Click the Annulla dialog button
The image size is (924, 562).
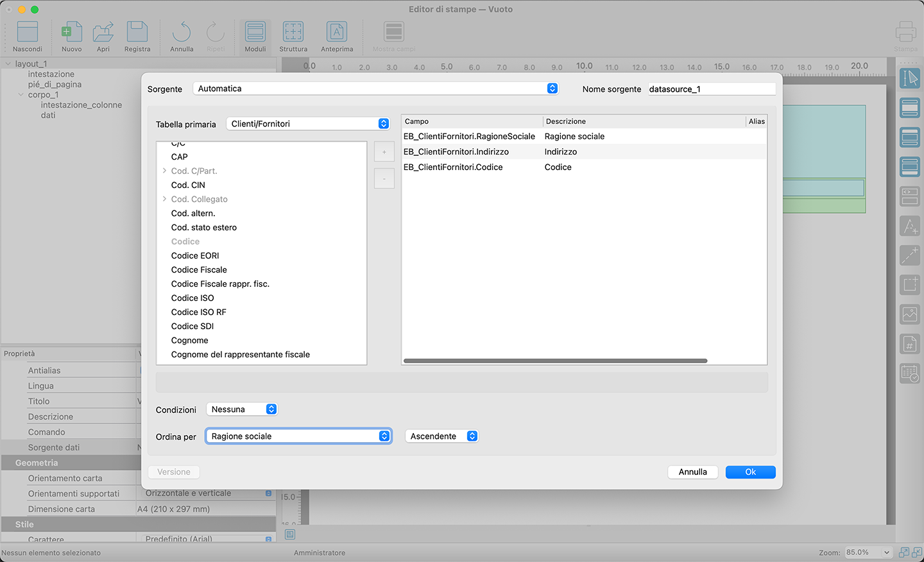tap(692, 472)
